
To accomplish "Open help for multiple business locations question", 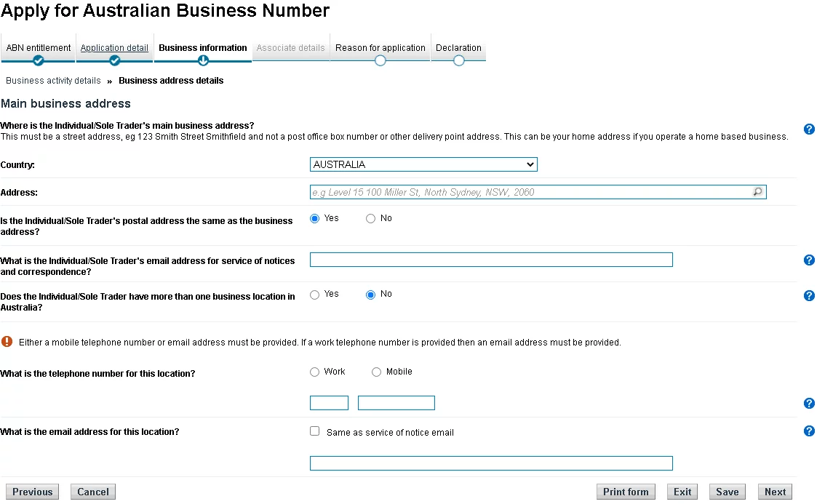I will pyautogui.click(x=809, y=295).
